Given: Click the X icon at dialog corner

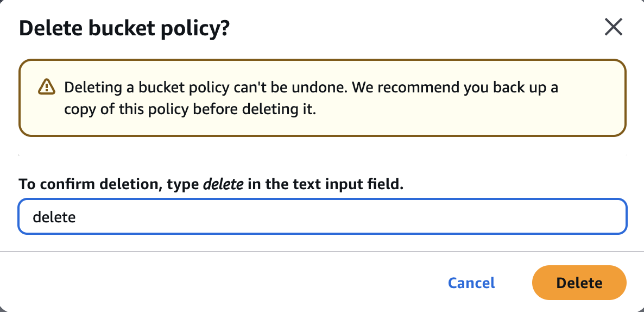Looking at the screenshot, I should click(x=614, y=28).
